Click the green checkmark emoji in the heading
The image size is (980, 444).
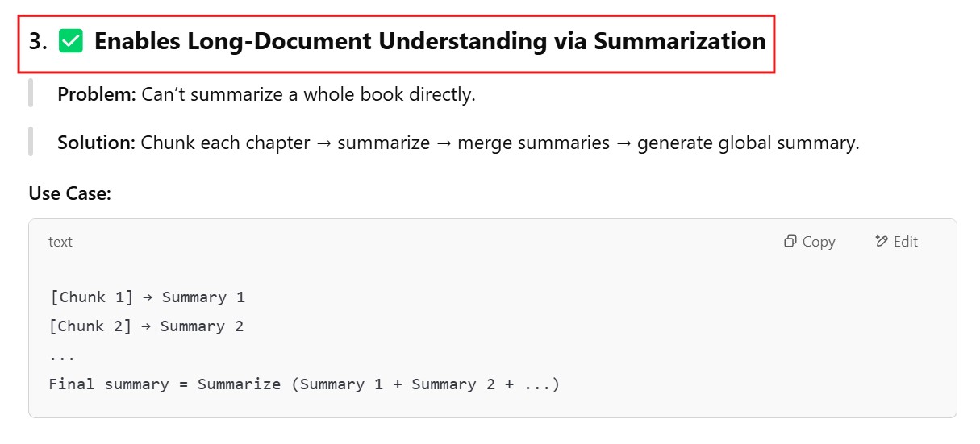click(71, 41)
